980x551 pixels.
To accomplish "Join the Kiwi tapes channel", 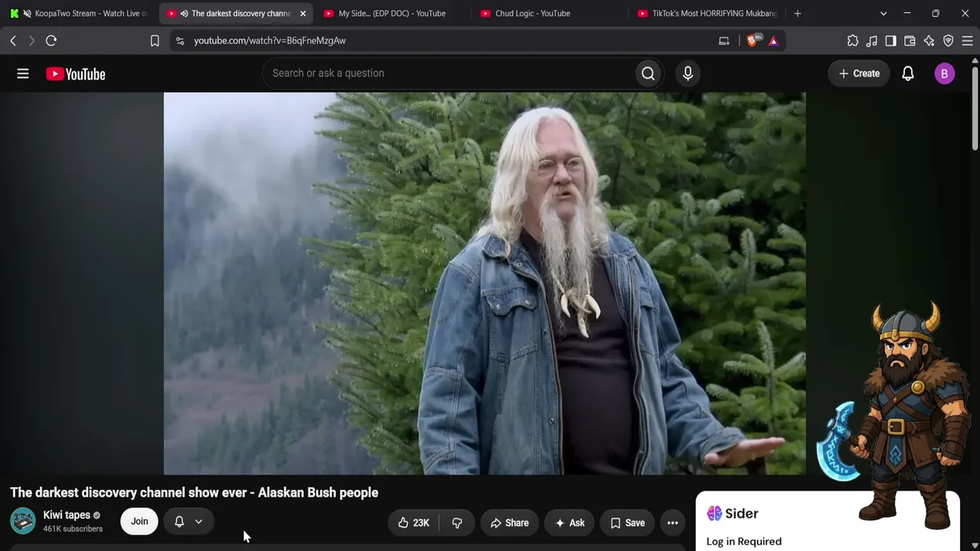I will [139, 521].
